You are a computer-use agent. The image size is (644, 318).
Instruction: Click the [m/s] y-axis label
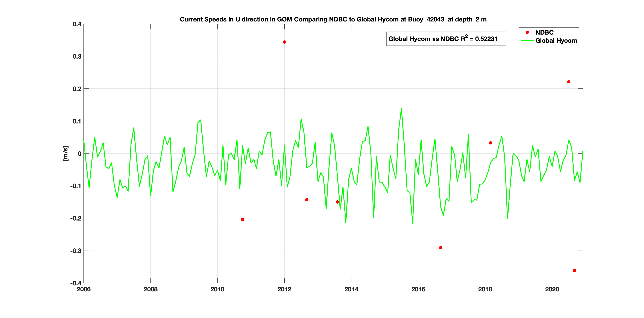[65, 153]
